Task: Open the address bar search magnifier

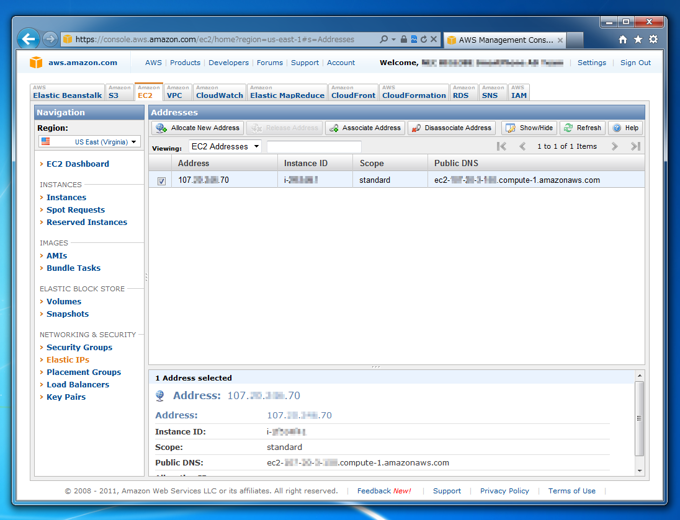Action: pyautogui.click(x=384, y=39)
